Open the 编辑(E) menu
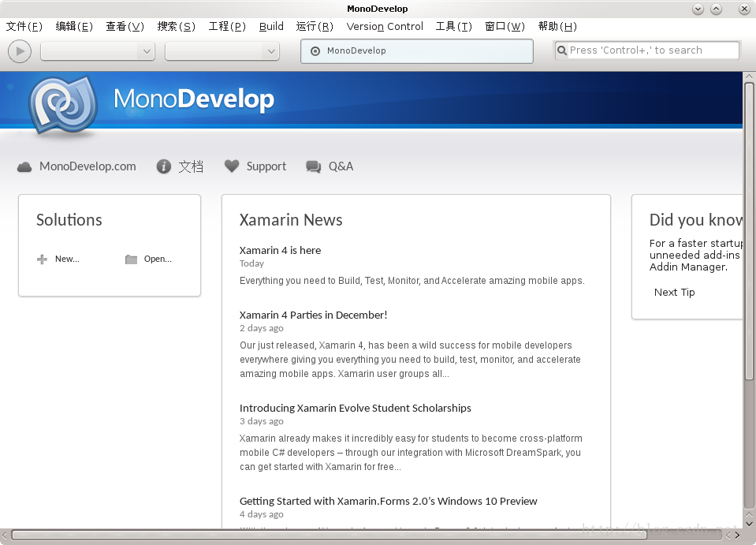Image resolution: width=756 pixels, height=545 pixels. [x=74, y=27]
